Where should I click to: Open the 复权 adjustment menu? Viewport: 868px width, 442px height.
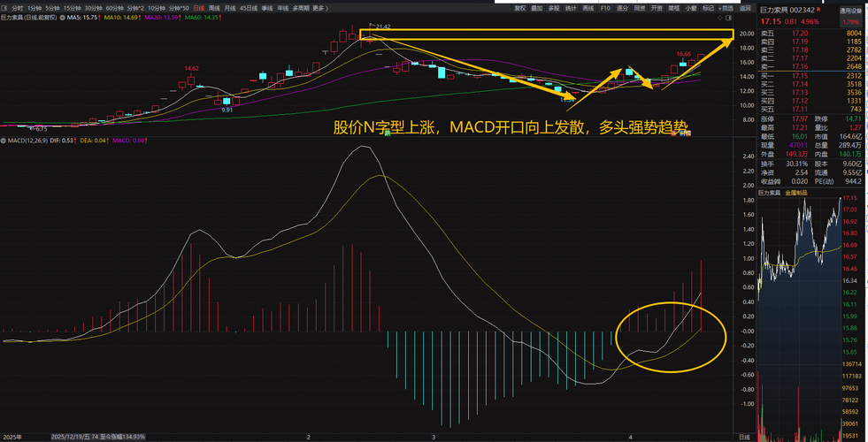(519, 8)
